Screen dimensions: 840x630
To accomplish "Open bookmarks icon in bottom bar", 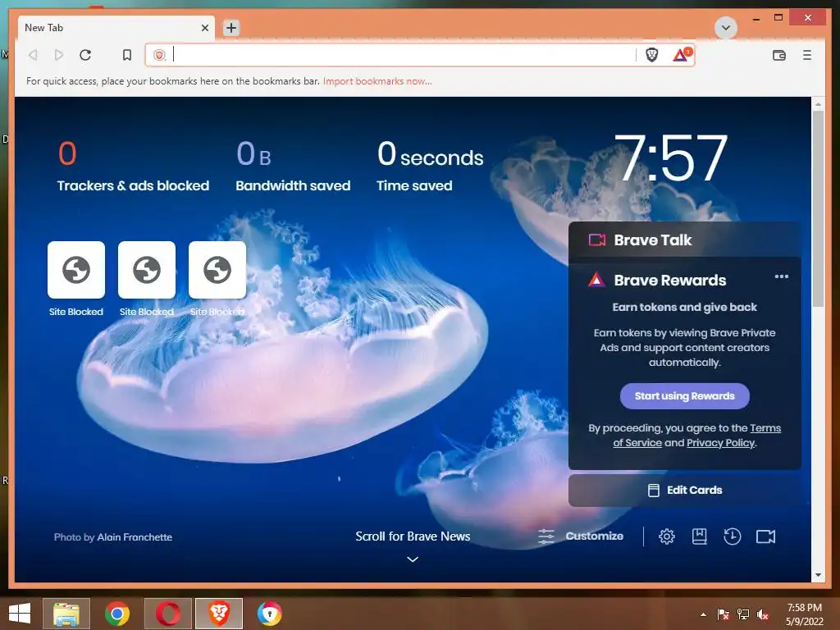I will coord(699,536).
